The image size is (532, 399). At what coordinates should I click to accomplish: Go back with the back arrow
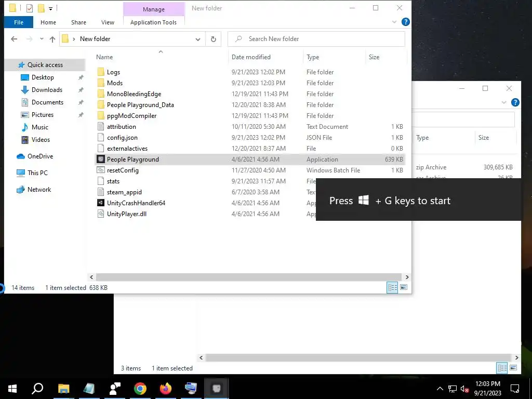(x=14, y=39)
